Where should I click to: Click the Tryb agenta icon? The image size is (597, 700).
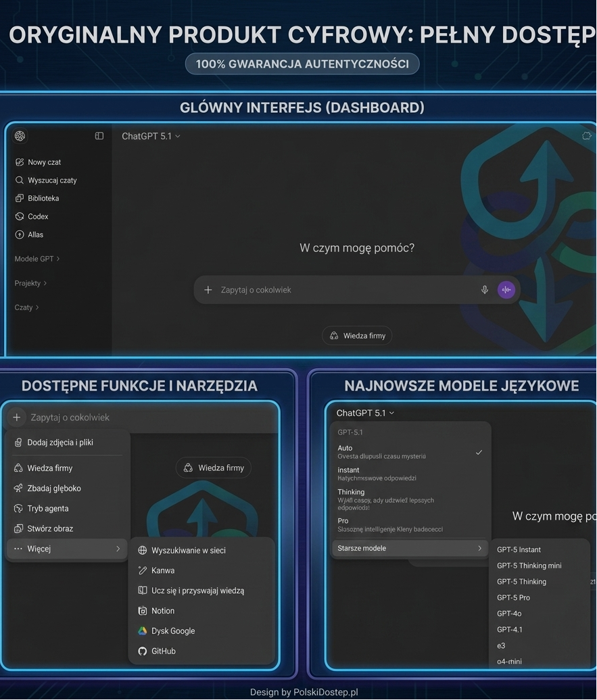[x=18, y=509]
